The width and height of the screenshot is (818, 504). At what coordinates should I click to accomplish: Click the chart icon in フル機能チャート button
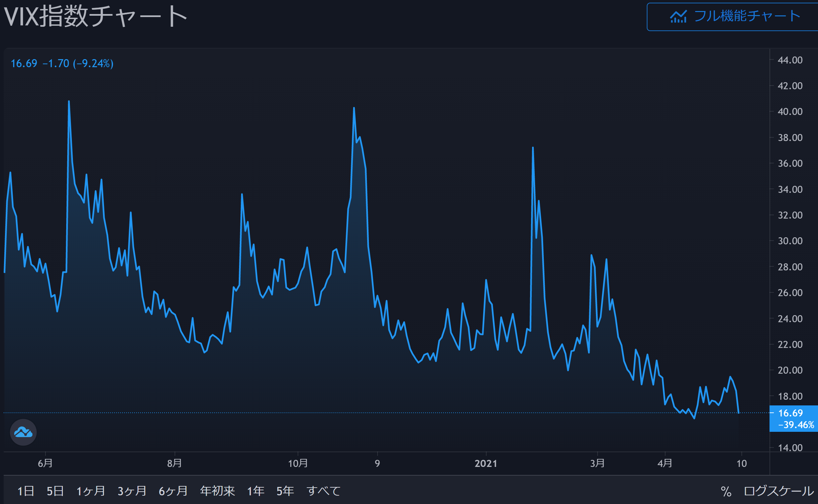tap(678, 16)
